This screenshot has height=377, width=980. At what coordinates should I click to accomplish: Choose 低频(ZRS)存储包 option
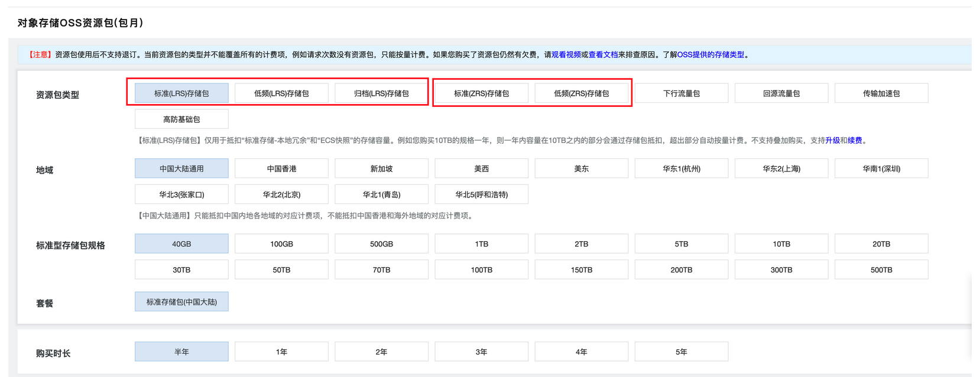pos(581,93)
